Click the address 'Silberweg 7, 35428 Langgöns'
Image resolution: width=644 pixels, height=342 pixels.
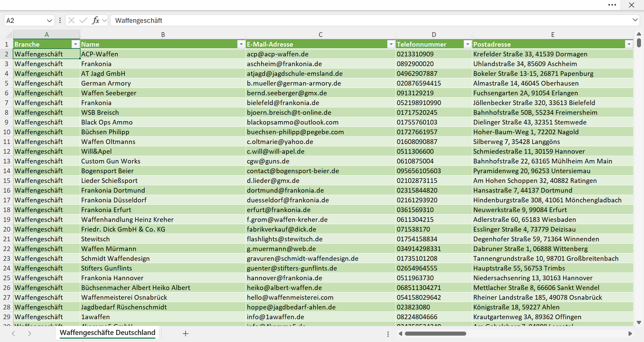517,142
